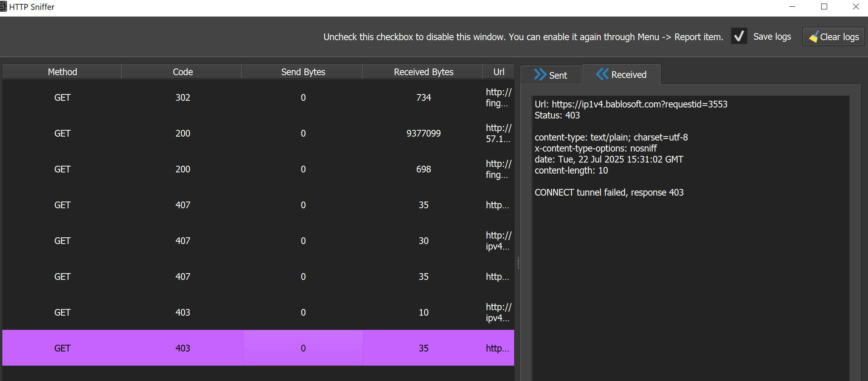Open the Received tab

622,74
